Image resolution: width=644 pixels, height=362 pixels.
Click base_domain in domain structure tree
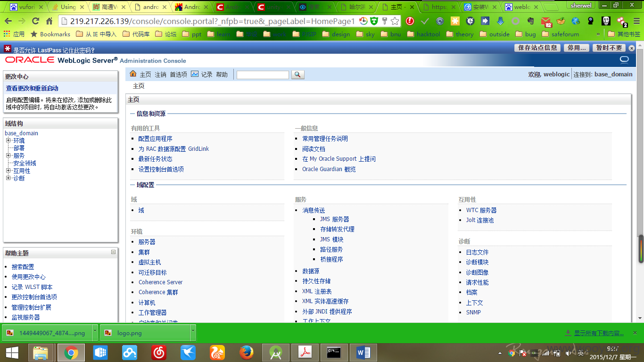click(x=21, y=133)
